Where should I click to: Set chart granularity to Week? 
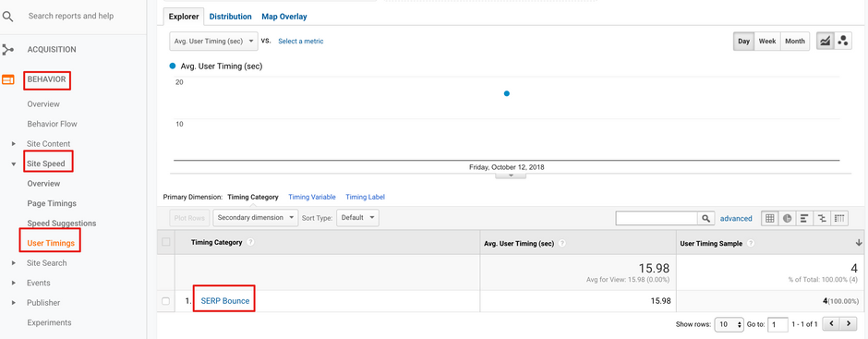coord(767,41)
